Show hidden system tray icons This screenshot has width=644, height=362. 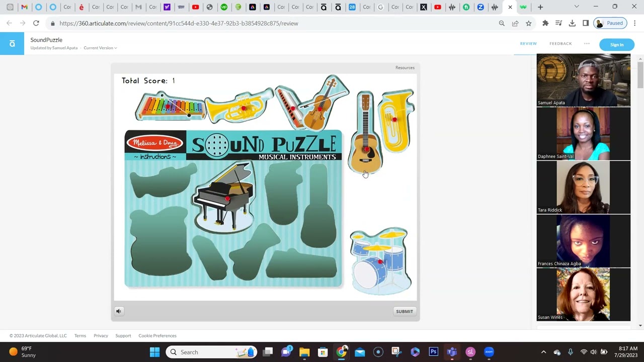coord(543,352)
